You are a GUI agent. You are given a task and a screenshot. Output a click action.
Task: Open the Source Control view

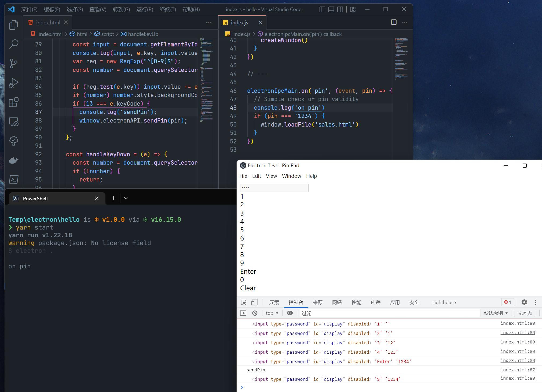pos(13,63)
